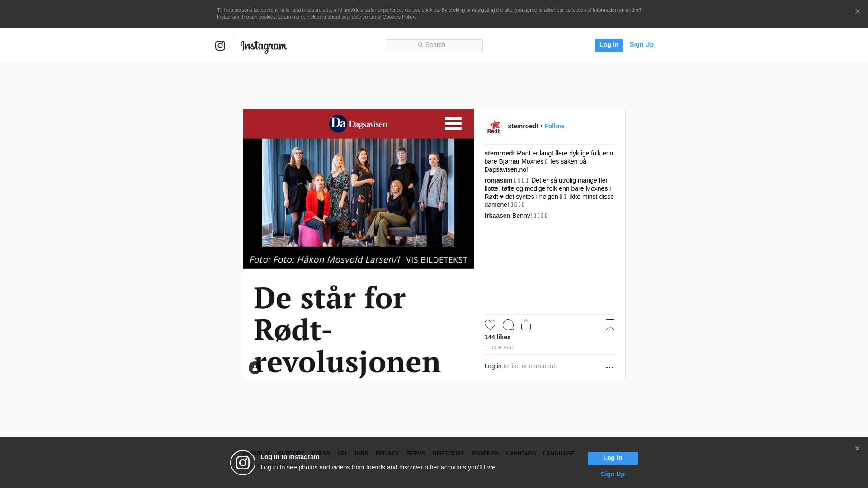Dismiss the cookie notice banner
The width and height of the screenshot is (868, 488).
click(857, 12)
